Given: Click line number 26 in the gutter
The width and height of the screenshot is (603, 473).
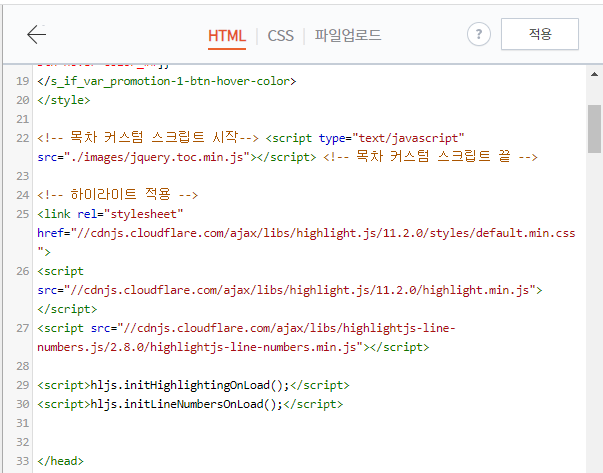Looking at the screenshot, I should click(x=23, y=271).
